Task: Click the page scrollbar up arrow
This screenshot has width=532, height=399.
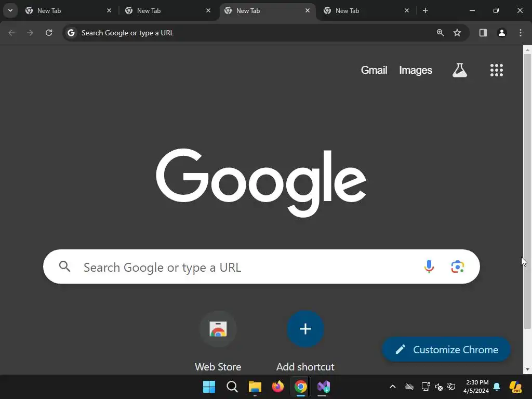Action: tap(527, 50)
